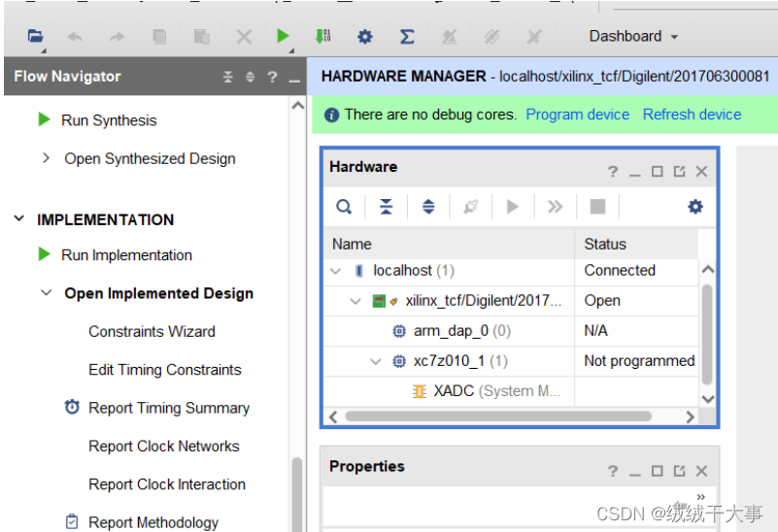Click the Redo arrow in main toolbar
Viewport: 778px width, 532px height.
point(118,37)
